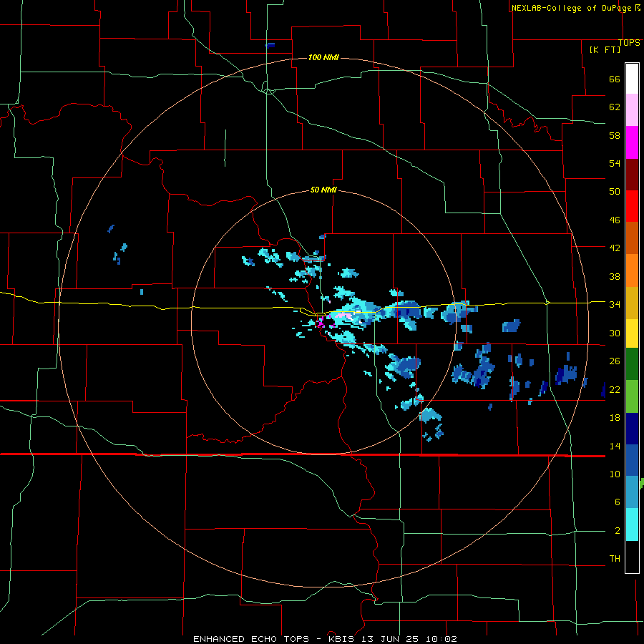
Task: Click the light pink swatch between 62 and 58
Action: [632, 110]
